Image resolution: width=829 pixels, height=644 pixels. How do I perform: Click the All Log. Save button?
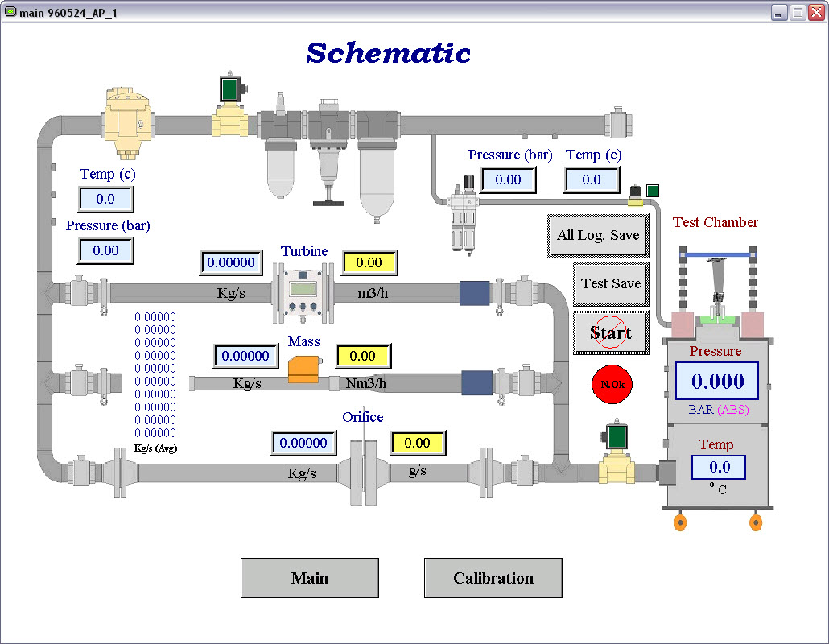click(598, 236)
